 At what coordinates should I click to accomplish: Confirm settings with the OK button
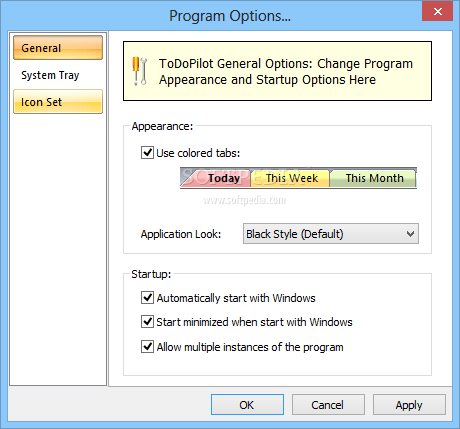pyautogui.click(x=247, y=405)
